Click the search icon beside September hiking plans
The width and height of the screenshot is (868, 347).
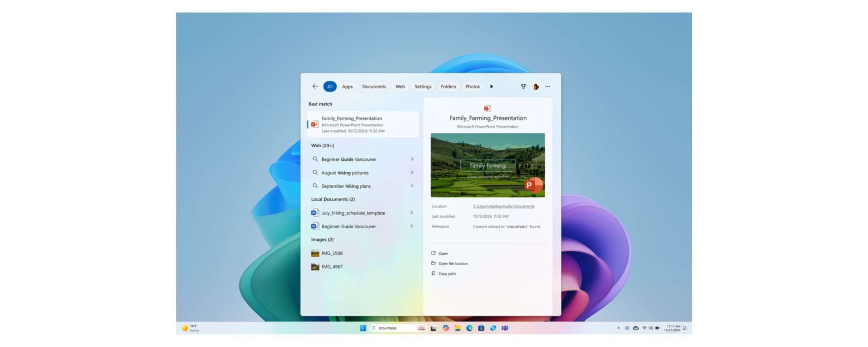[x=315, y=186]
